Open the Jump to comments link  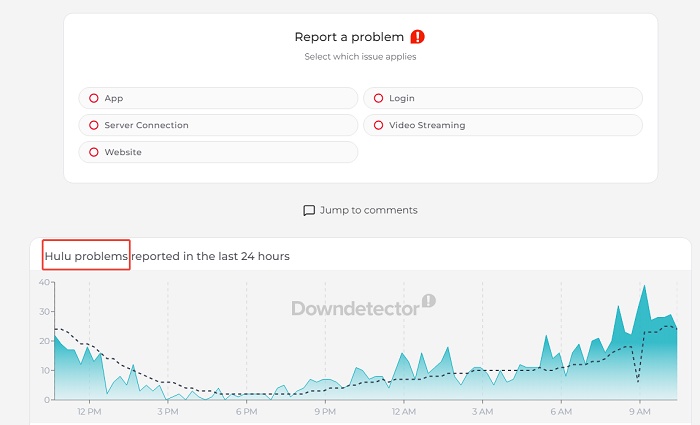(x=368, y=210)
